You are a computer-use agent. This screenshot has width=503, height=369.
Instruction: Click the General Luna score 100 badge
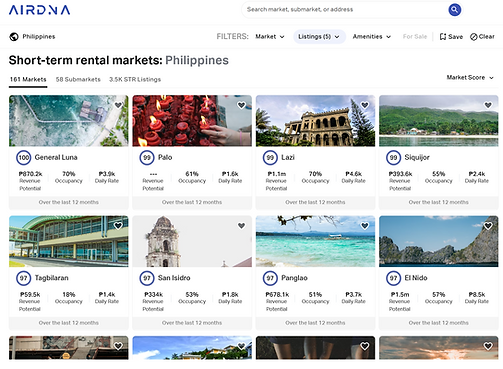coord(24,157)
